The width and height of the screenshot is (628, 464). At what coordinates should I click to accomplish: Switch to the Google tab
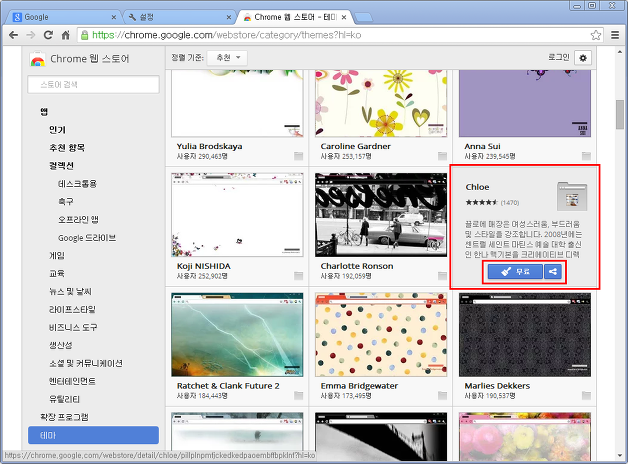pos(64,17)
